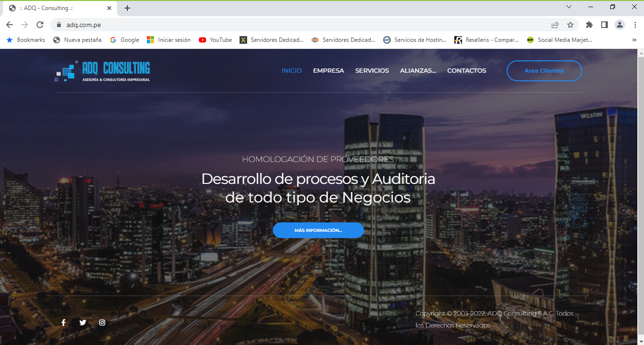Toggle the browser side panel
The image size is (644, 345).
click(604, 24)
